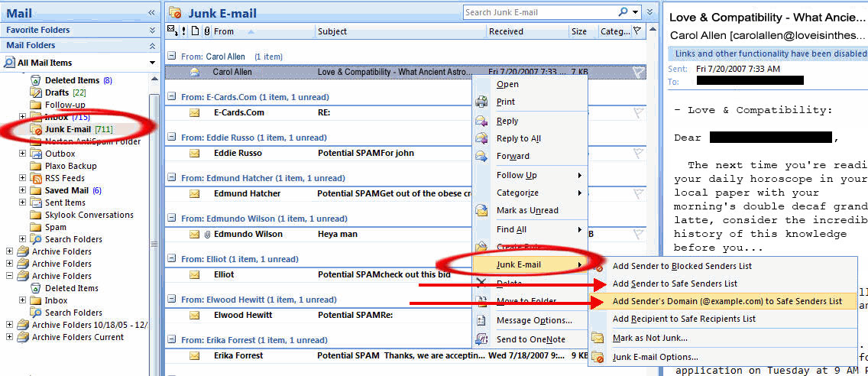
Task: Choose Reply in the context menu
Action: (x=507, y=121)
